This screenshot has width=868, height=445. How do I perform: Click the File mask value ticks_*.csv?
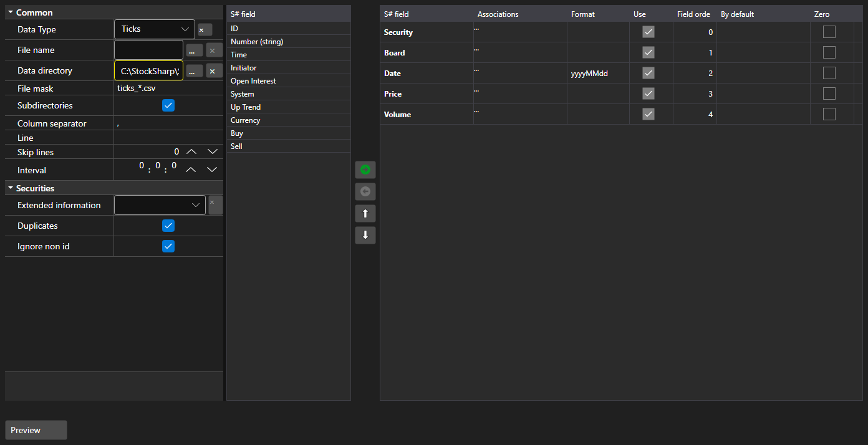click(137, 89)
